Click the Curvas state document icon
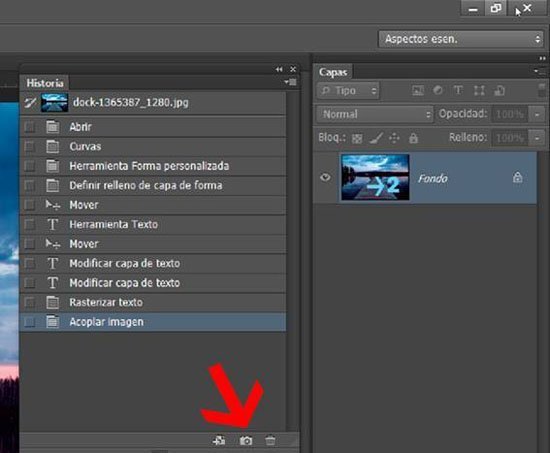This screenshot has width=550, height=453. click(x=53, y=146)
